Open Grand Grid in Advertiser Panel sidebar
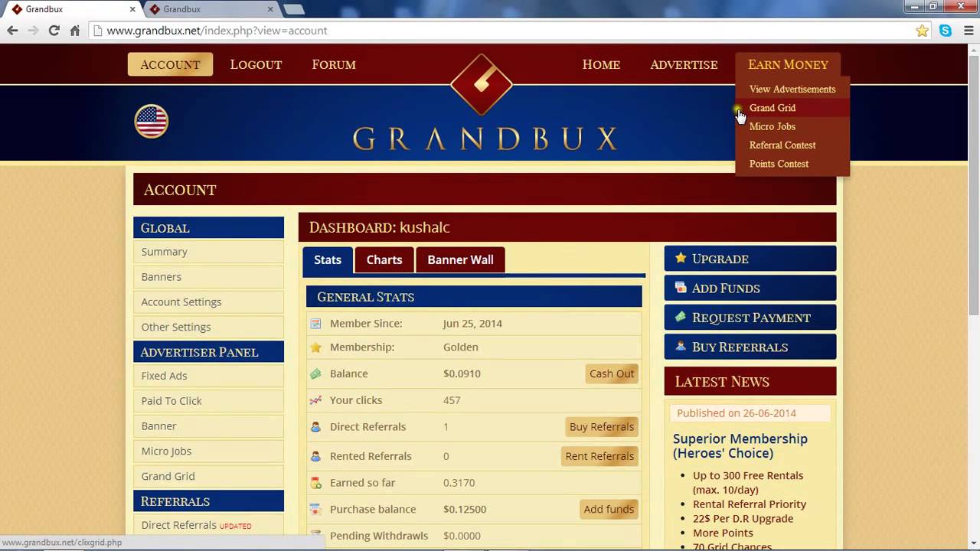980x551 pixels. point(208,476)
